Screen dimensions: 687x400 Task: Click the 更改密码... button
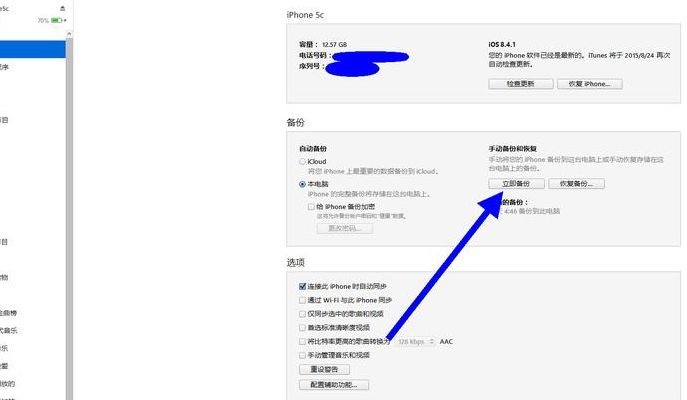click(345, 228)
